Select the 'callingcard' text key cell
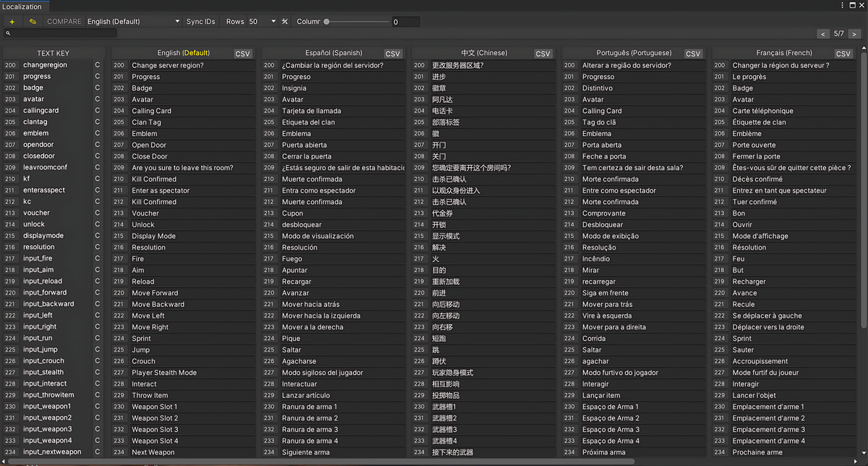The width and height of the screenshot is (868, 466). tap(56, 111)
